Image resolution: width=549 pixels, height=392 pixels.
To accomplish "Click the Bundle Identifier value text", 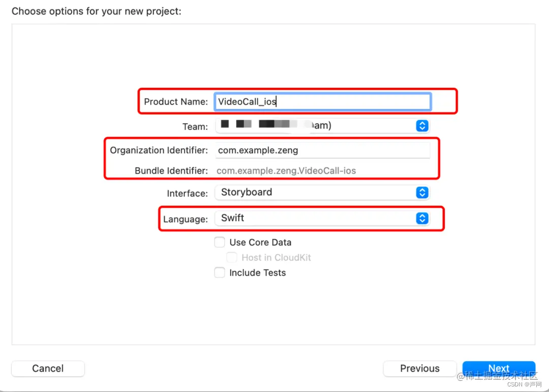I will point(286,171).
